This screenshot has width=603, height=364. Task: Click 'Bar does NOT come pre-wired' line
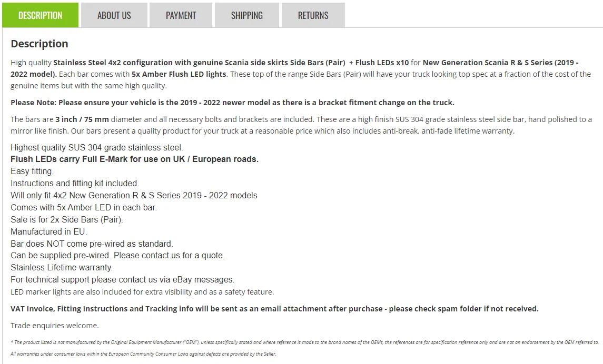coord(92,244)
